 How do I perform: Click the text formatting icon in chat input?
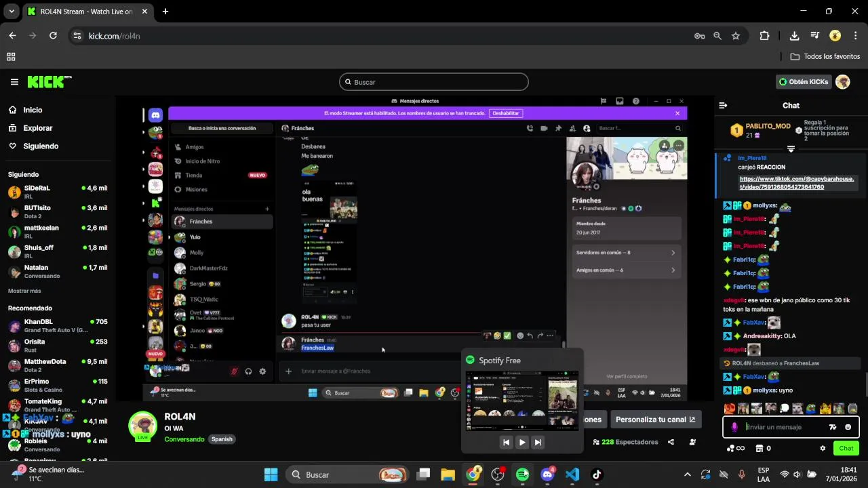coord(833,427)
